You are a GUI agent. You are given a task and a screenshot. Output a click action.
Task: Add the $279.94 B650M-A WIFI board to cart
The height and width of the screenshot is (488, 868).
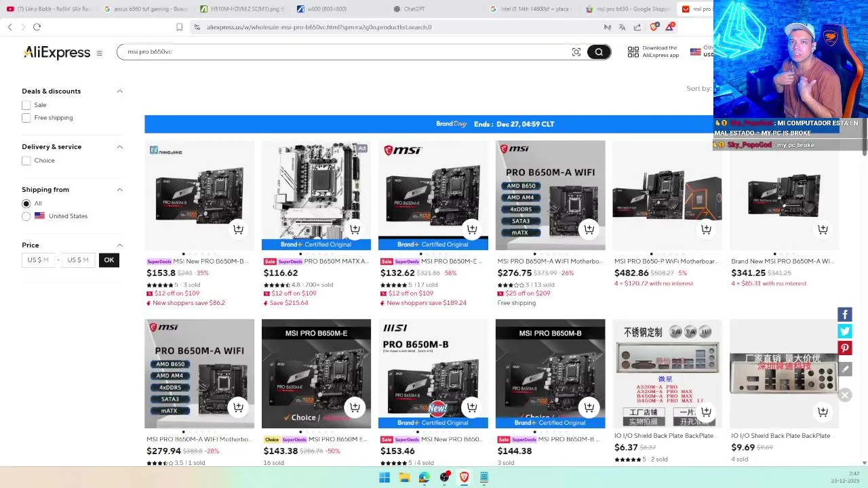pos(238,407)
